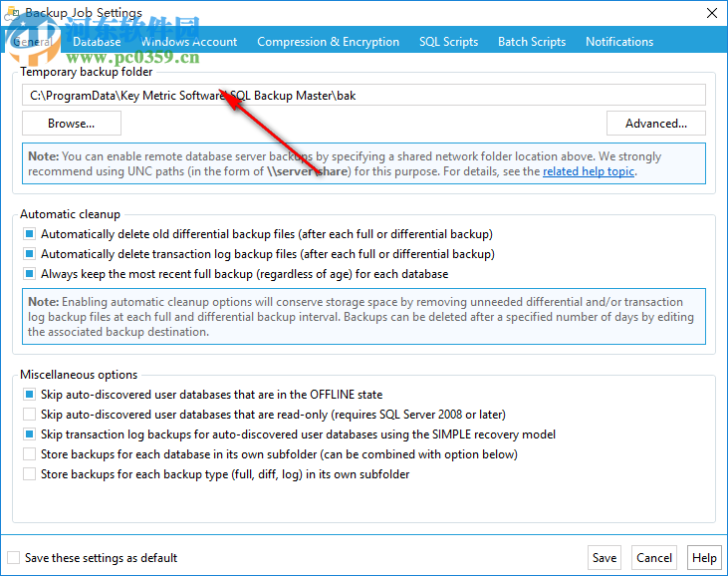Open the Windows Account tab
The height and width of the screenshot is (576, 728).
(x=189, y=42)
